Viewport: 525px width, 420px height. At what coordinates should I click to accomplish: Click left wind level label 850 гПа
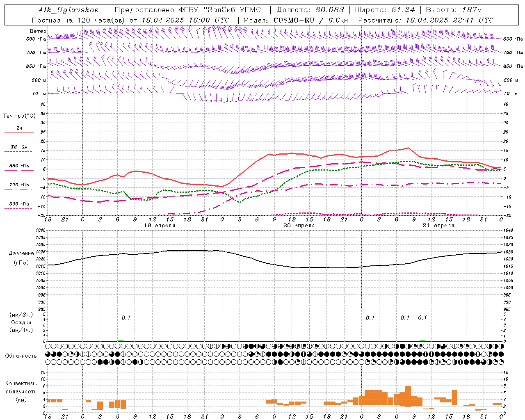pos(36,66)
